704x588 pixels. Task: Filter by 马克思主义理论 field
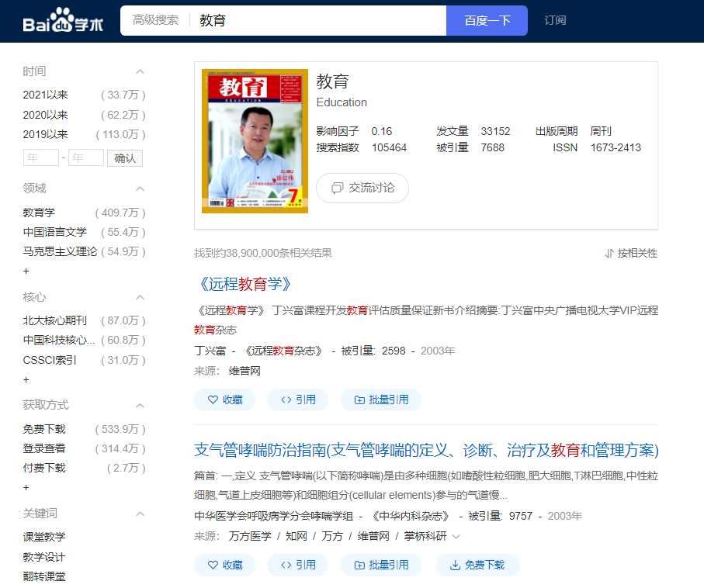pos(61,251)
